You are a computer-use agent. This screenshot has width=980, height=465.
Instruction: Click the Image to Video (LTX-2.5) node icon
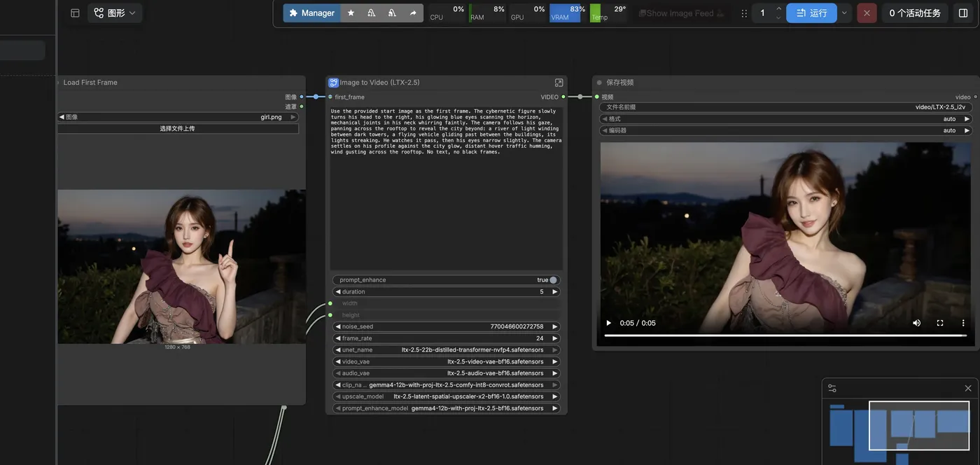[333, 83]
